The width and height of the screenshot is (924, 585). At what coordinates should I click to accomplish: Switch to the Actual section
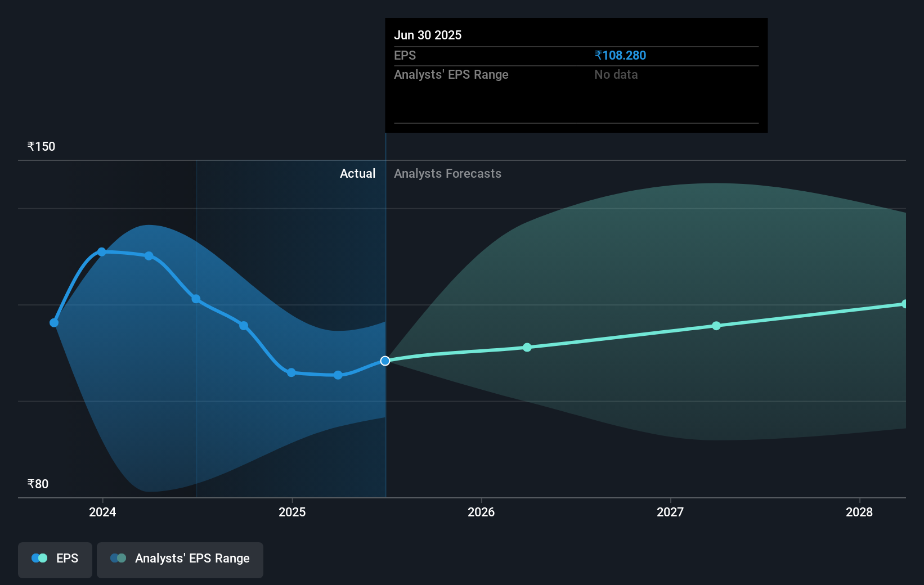pos(357,173)
